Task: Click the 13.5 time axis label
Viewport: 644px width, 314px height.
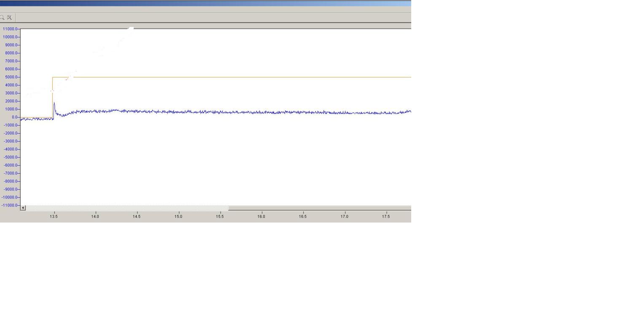Action: click(x=54, y=217)
